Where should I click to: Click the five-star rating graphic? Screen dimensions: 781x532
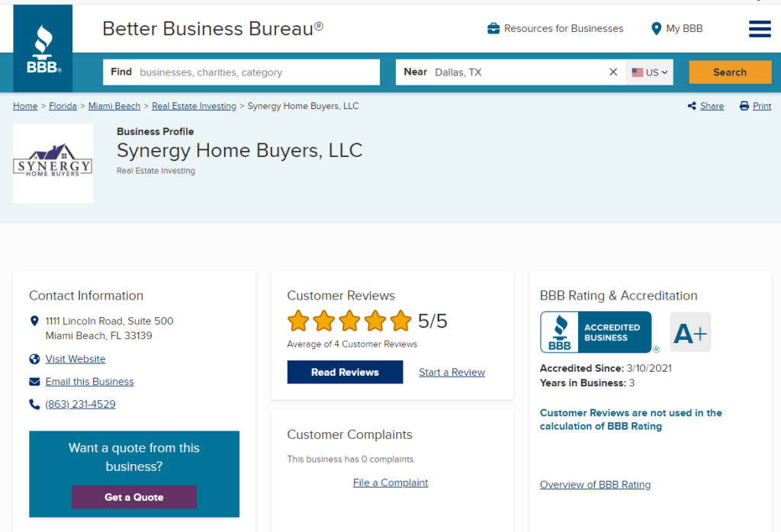coord(349,321)
